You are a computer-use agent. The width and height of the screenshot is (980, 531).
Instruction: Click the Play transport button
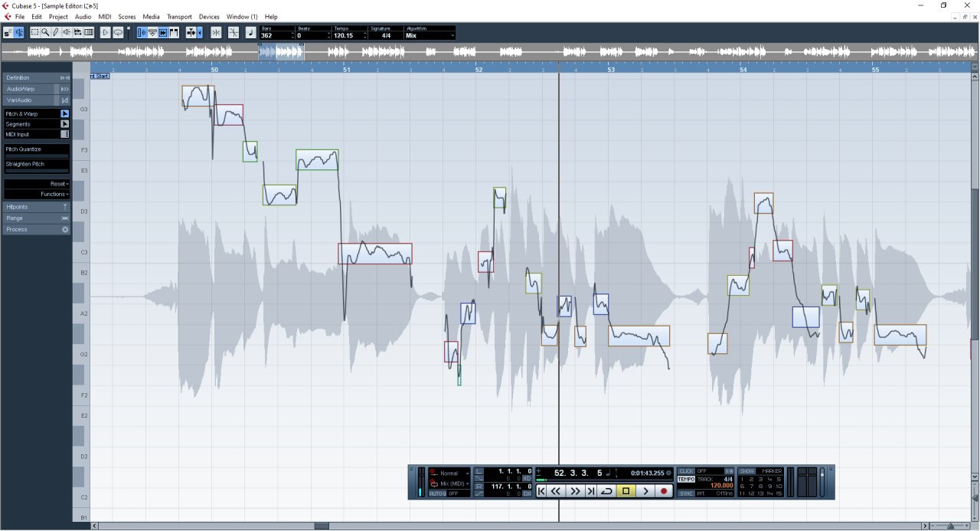pos(645,491)
